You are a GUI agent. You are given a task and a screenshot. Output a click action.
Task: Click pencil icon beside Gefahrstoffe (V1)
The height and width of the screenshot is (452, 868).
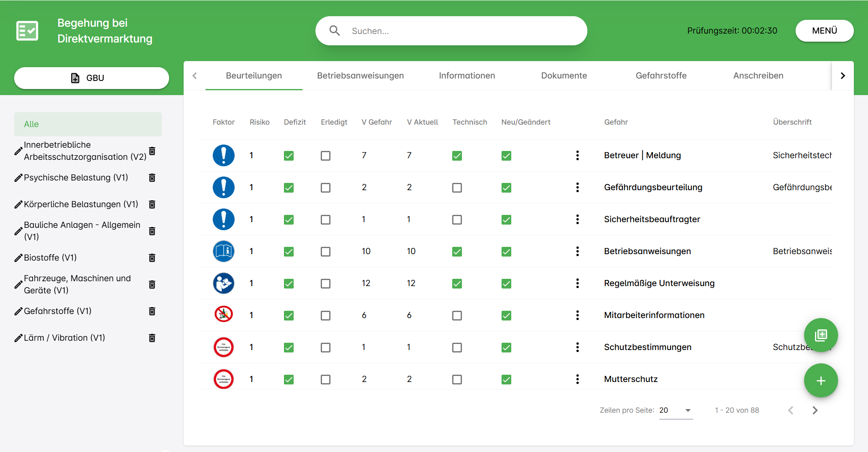(18, 311)
